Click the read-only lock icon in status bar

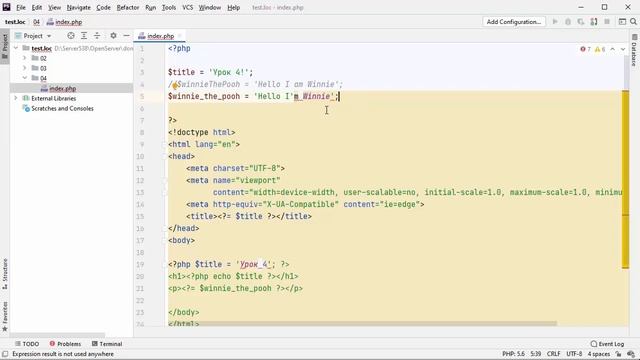click(x=618, y=354)
